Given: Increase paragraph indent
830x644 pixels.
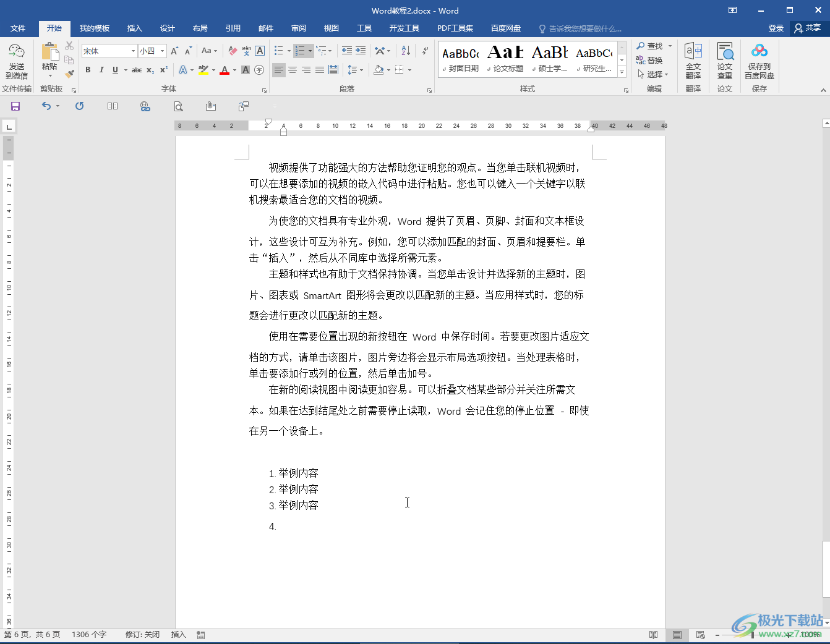Looking at the screenshot, I should coord(361,51).
